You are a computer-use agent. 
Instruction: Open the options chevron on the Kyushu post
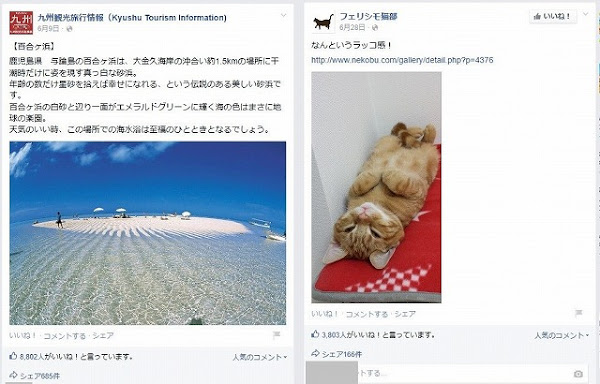coord(284,16)
